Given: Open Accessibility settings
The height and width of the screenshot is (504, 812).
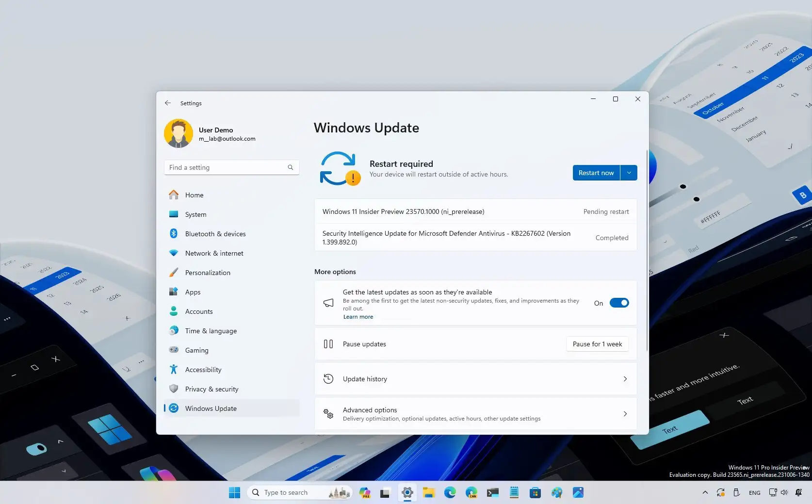Looking at the screenshot, I should [203, 369].
